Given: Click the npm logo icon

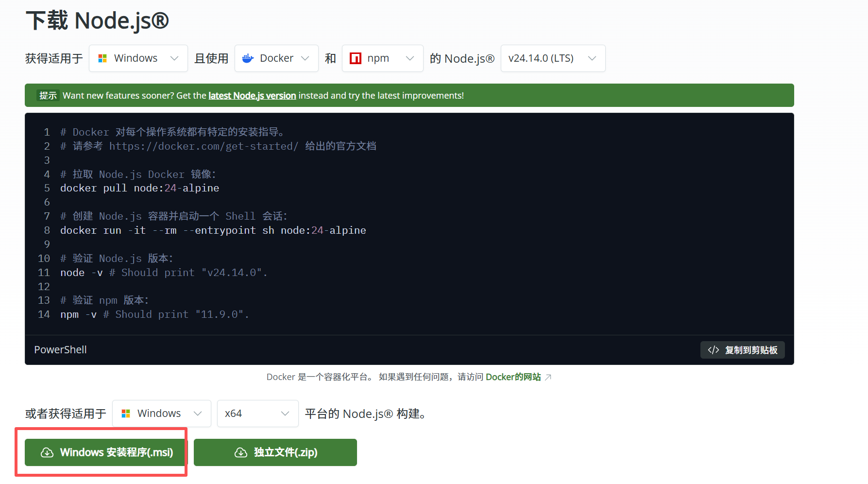Looking at the screenshot, I should tap(355, 58).
